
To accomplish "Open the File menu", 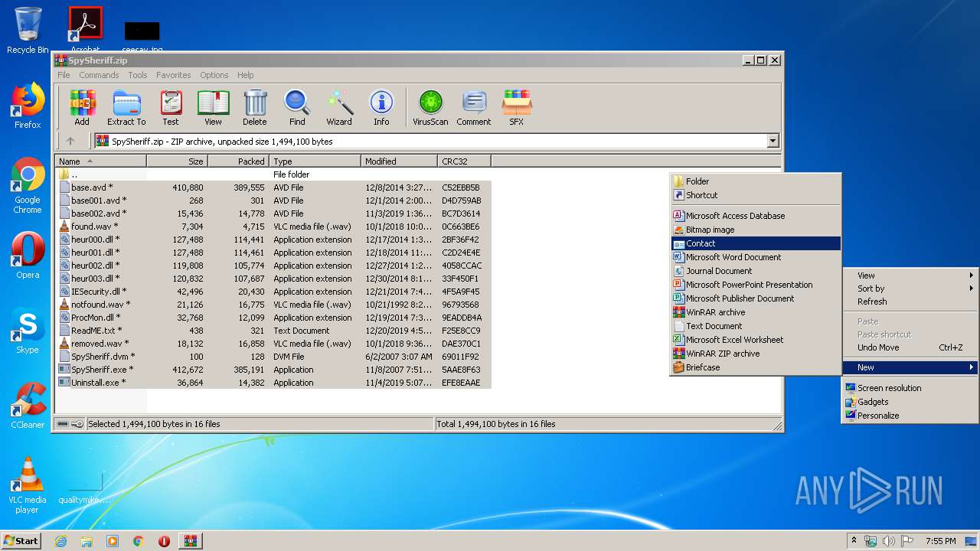I will click(64, 75).
